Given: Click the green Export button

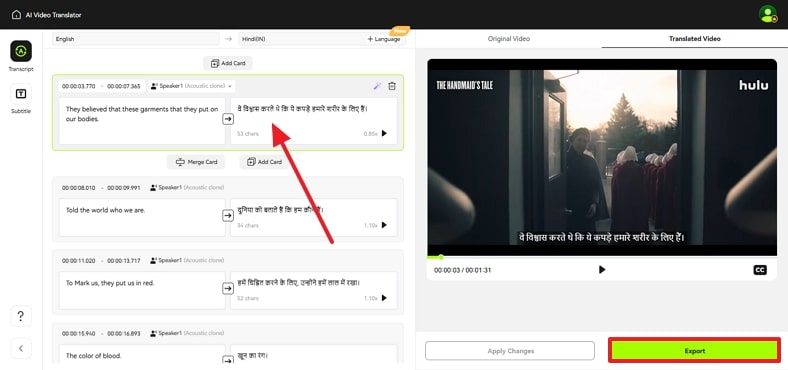Looking at the screenshot, I should tap(695, 351).
